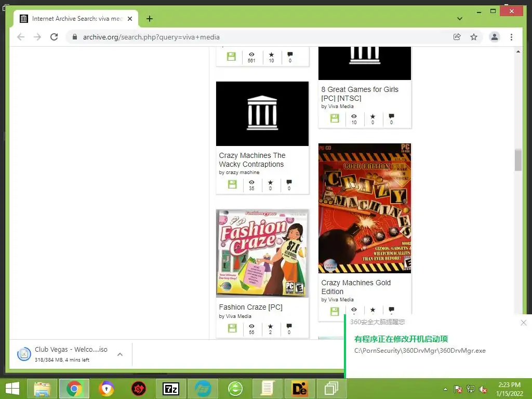This screenshot has width=532, height=399.
Task: Open the 8 Great Games for Girls title
Action: [x=360, y=94]
